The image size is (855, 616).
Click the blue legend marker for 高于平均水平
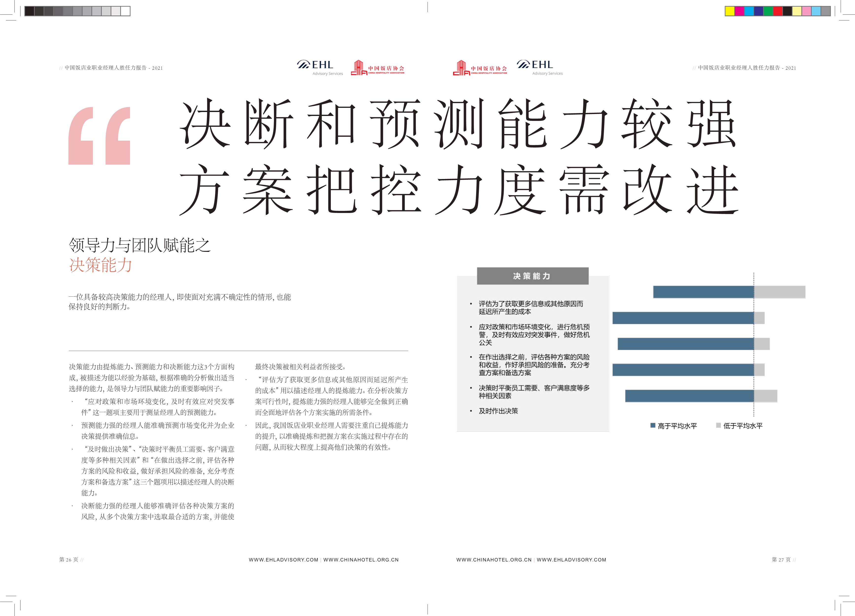click(x=653, y=425)
